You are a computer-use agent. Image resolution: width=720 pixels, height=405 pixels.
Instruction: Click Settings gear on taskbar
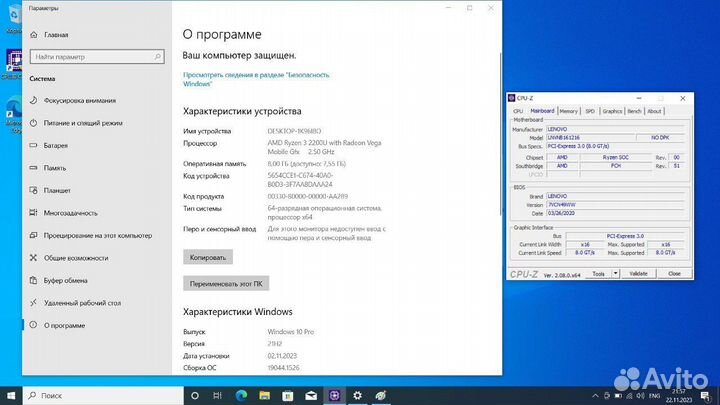click(x=357, y=395)
